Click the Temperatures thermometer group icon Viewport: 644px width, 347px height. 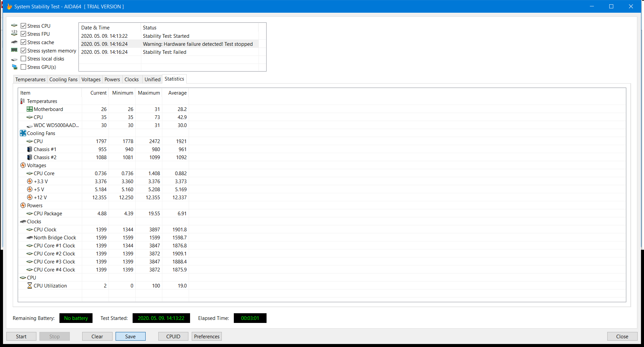(x=23, y=101)
